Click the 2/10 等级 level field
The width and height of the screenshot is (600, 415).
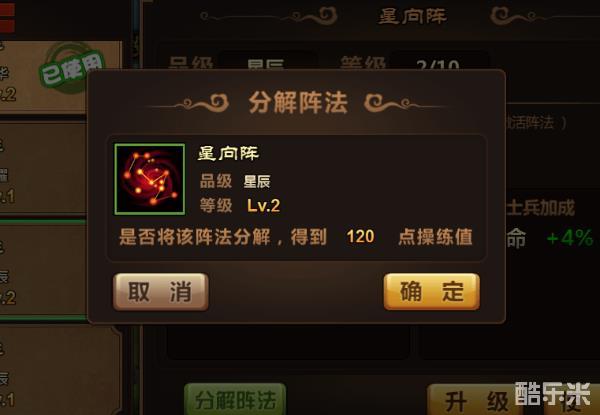pyautogui.click(x=439, y=61)
